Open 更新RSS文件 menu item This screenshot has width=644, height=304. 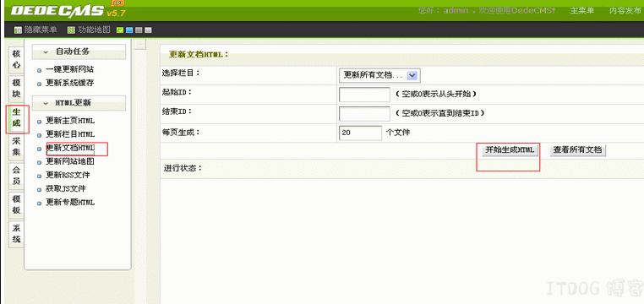(x=68, y=175)
